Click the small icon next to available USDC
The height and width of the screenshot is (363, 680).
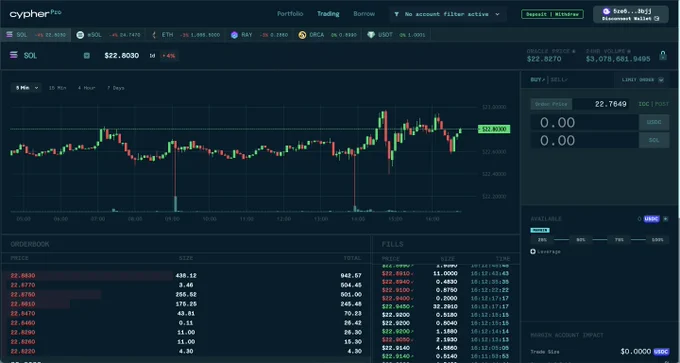click(x=666, y=219)
